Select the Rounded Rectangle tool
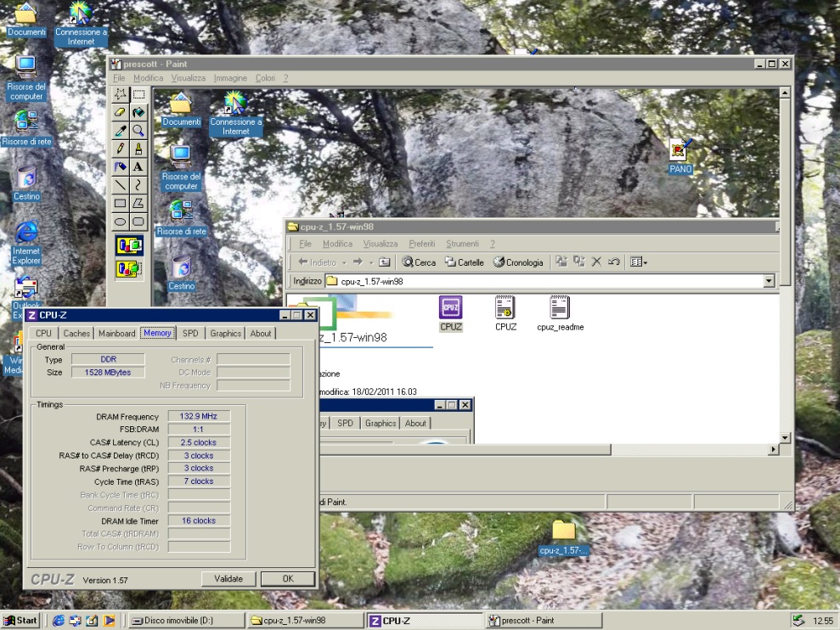The image size is (840, 630). [138, 222]
